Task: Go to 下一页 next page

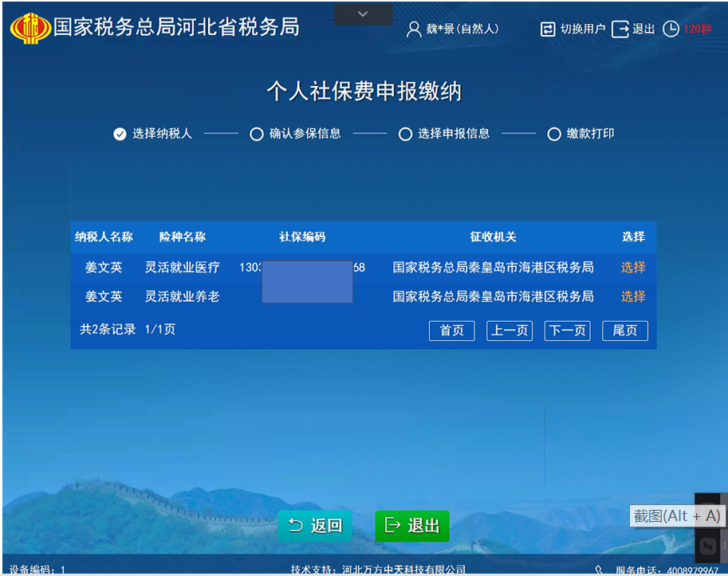Action: point(568,331)
